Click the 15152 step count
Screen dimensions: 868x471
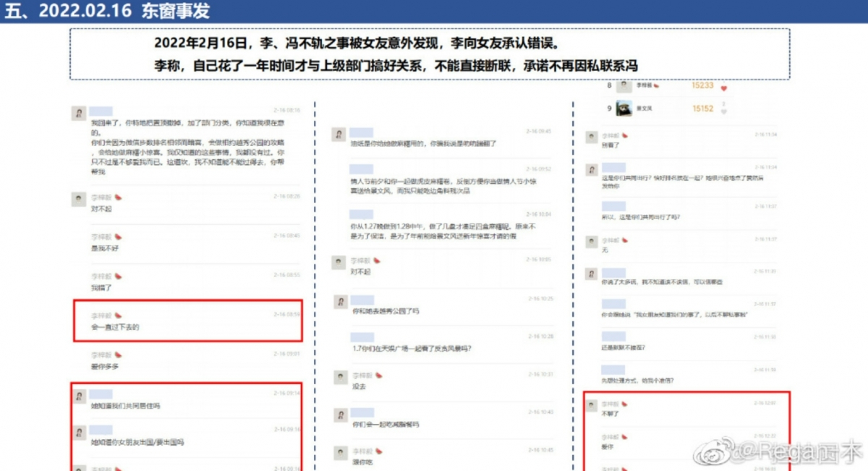coord(702,109)
